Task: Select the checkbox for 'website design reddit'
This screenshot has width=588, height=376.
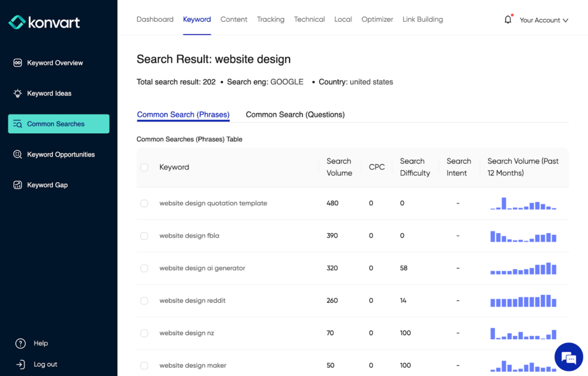Action: click(144, 300)
